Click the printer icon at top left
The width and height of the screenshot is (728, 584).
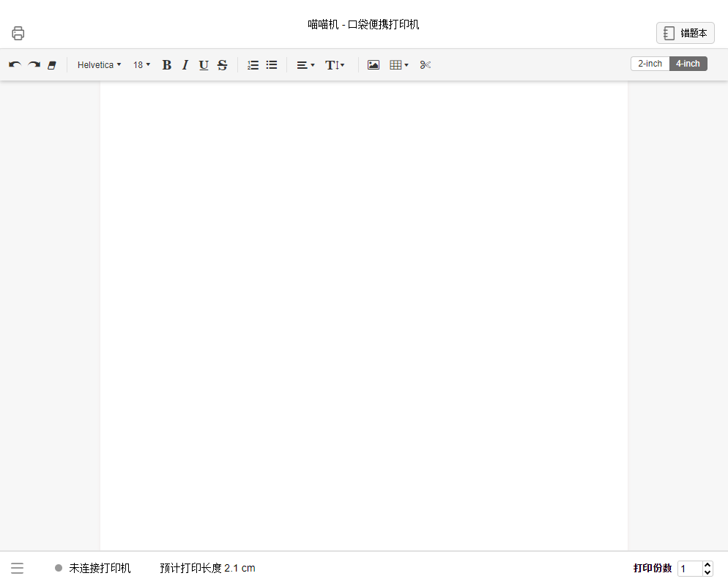click(18, 34)
